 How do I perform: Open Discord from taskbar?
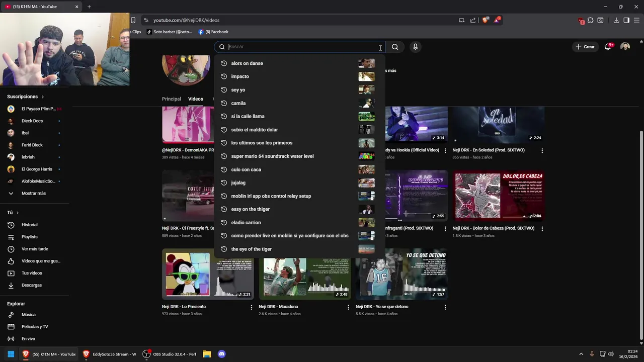pyautogui.click(x=221, y=354)
